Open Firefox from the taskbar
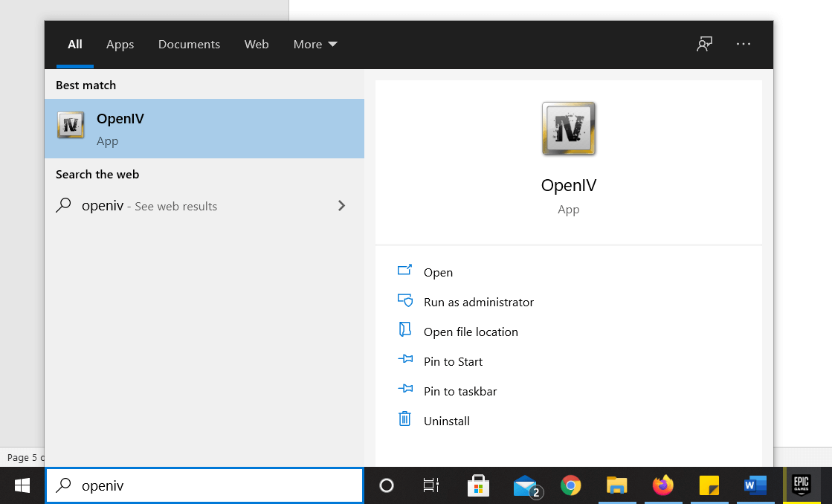The height and width of the screenshot is (504, 832). (662, 485)
